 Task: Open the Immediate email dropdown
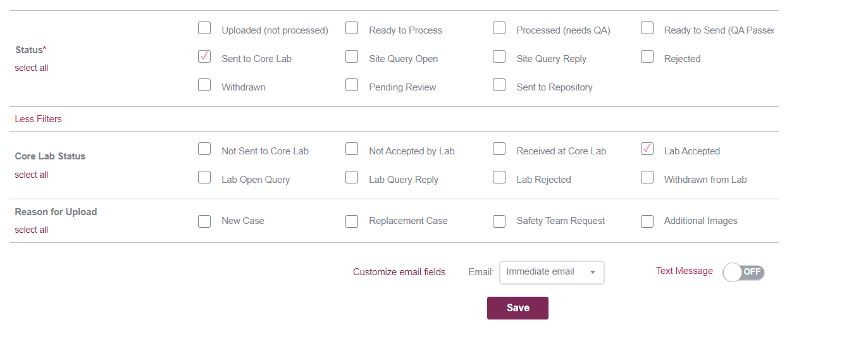[x=552, y=273]
